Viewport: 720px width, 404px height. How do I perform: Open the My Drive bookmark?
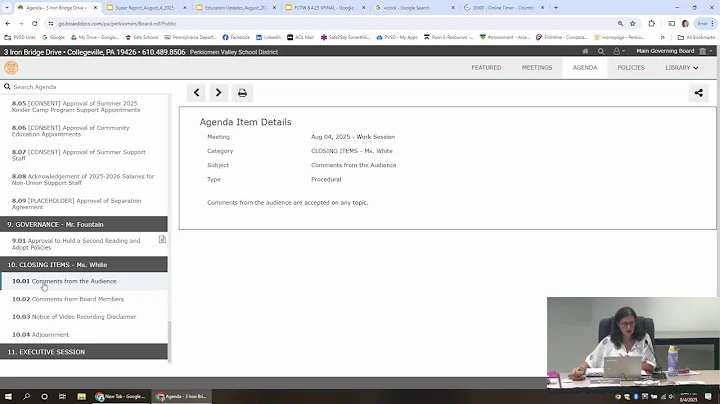[x=94, y=37]
